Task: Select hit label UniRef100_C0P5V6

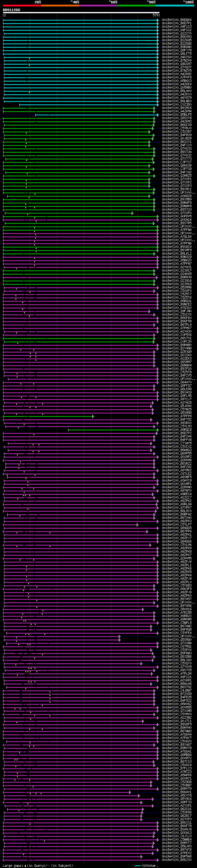Action: pos(177,335)
